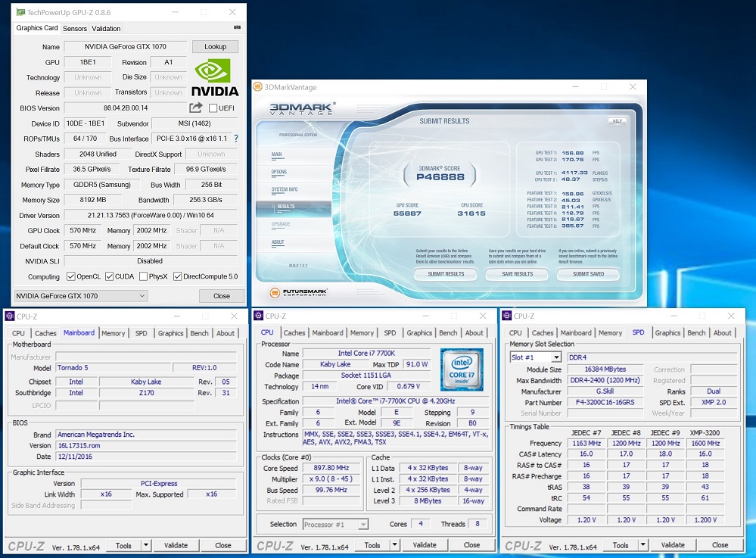Enable the PhysX checkbox
The width and height of the screenshot is (756, 558).
point(142,276)
